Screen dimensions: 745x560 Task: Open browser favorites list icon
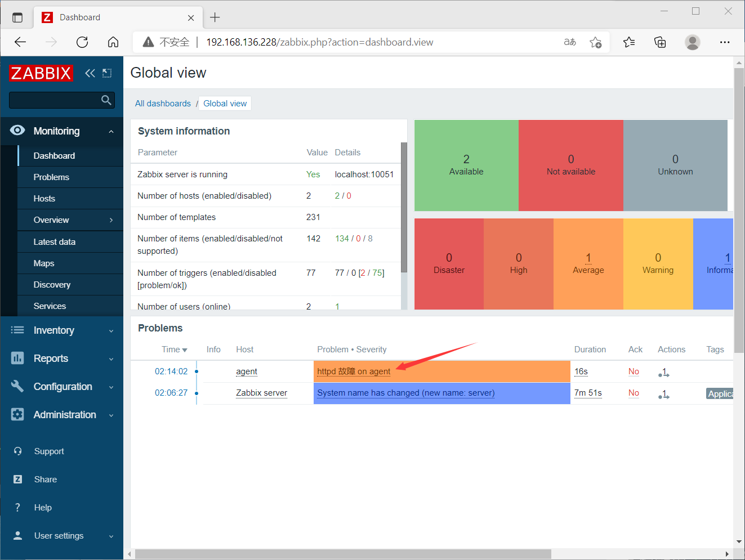tap(629, 42)
